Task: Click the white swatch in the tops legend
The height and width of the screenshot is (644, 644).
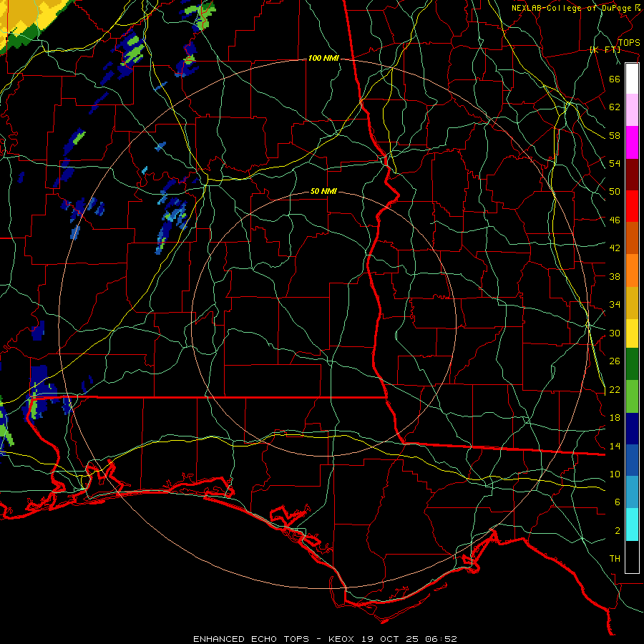Action: tap(632, 79)
